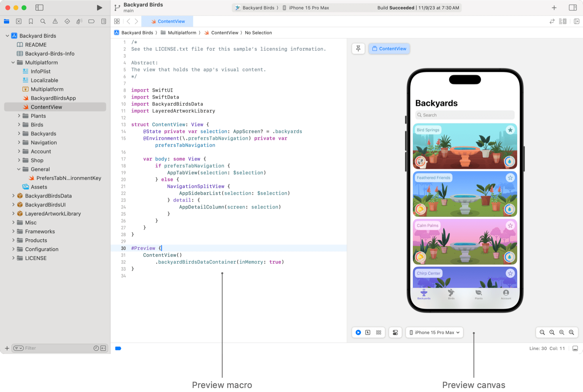The width and height of the screenshot is (583, 392).
Task: Select the preview variants grid mode
Action: tap(378, 332)
